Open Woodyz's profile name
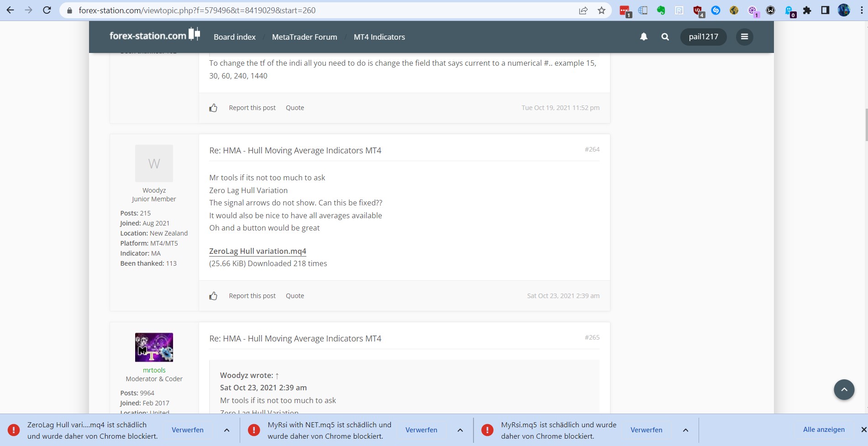Image resolution: width=868 pixels, height=446 pixels. [x=154, y=190]
